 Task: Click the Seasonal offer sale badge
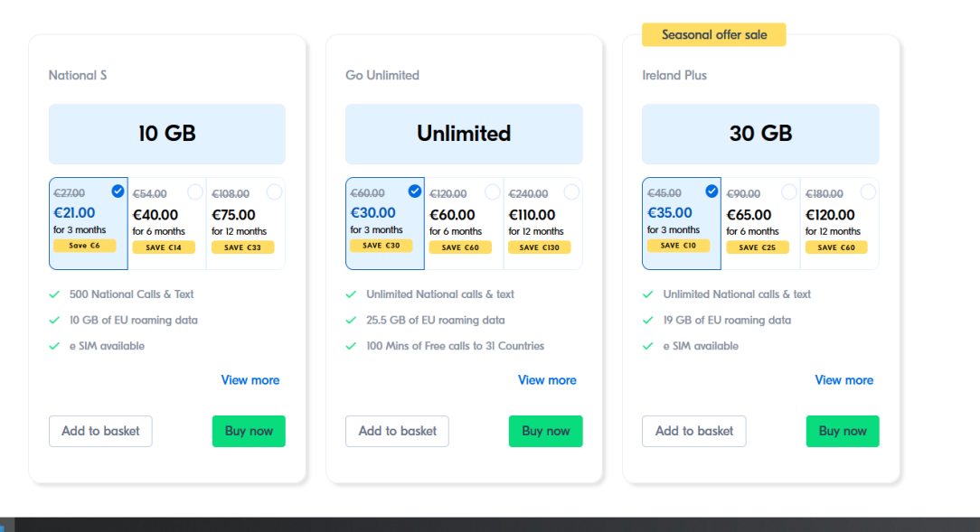click(713, 34)
